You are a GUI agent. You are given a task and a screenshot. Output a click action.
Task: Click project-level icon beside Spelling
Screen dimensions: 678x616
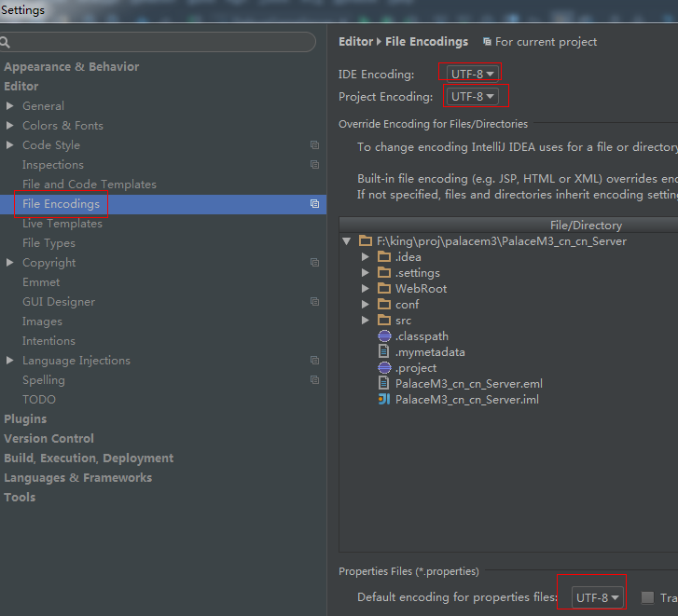pyautogui.click(x=315, y=379)
